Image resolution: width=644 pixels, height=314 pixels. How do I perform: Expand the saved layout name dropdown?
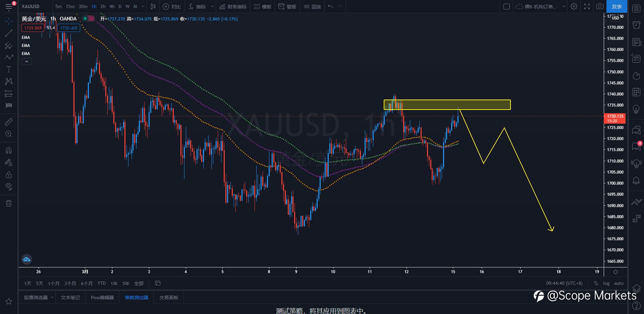tap(563, 6)
